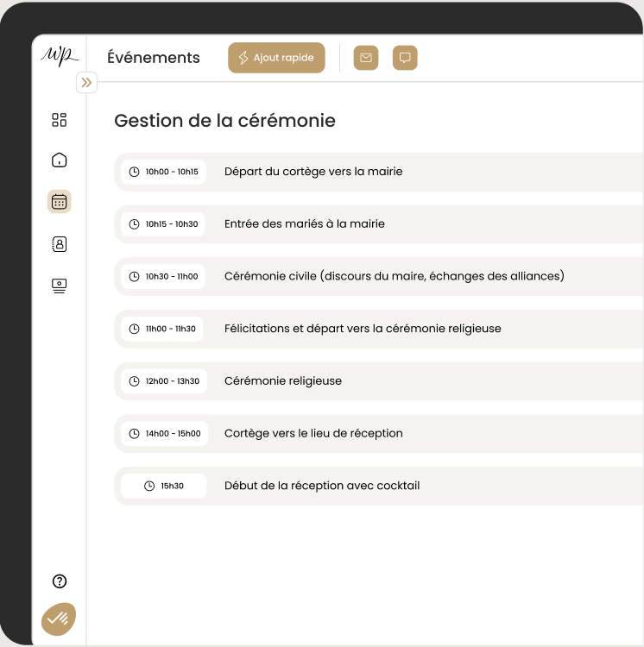Image resolution: width=644 pixels, height=647 pixels.
Task: Expand the sidebar with double chevron
Action: point(86,83)
